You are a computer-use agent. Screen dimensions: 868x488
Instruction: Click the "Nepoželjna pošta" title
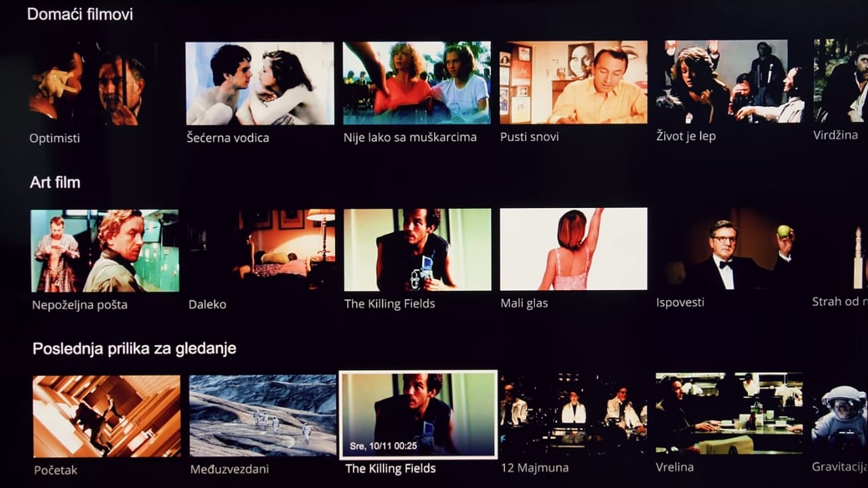pyautogui.click(x=80, y=305)
